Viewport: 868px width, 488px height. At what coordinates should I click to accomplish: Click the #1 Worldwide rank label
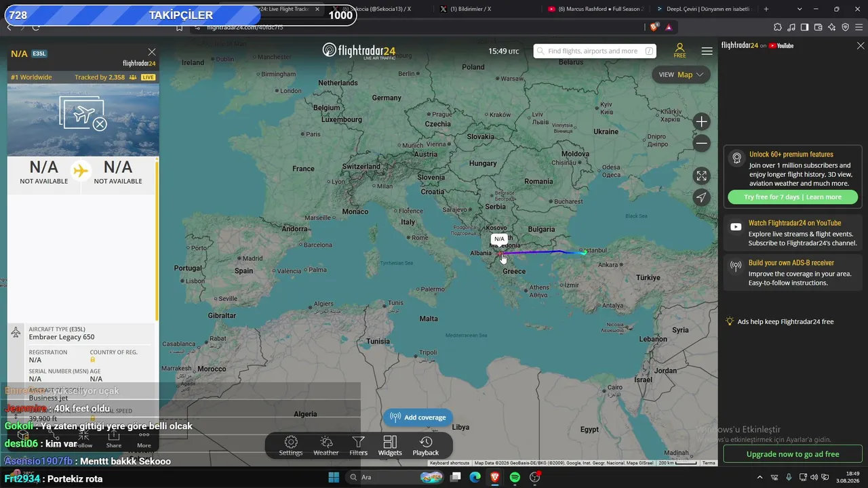(x=31, y=77)
